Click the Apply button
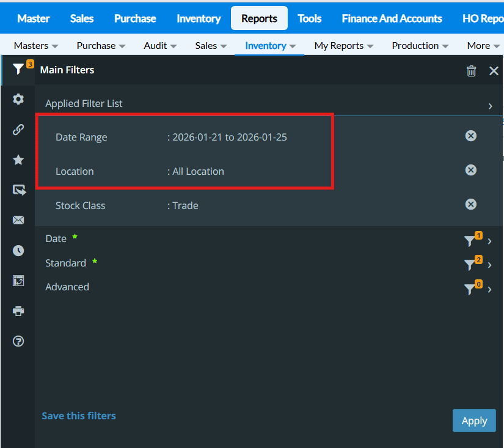The image size is (504, 448). [474, 420]
